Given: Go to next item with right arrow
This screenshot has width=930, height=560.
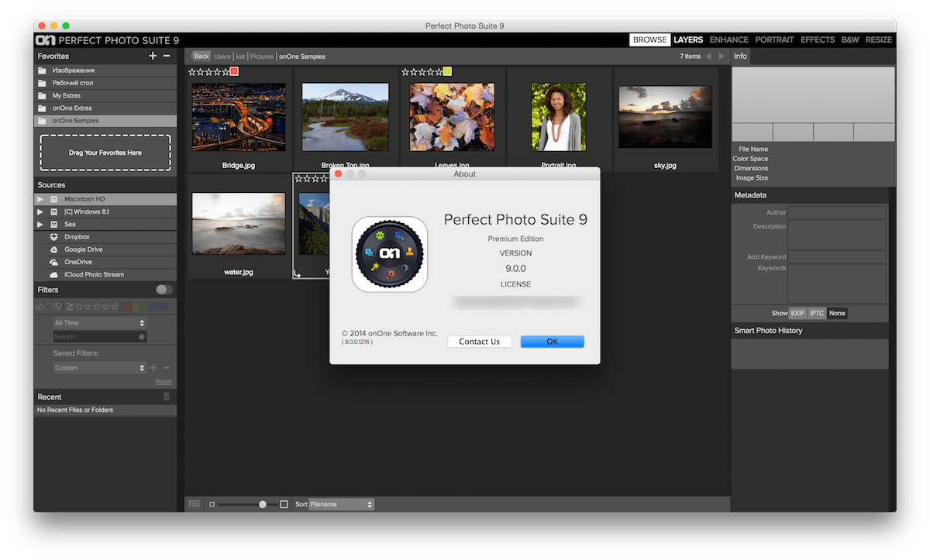Looking at the screenshot, I should (x=722, y=57).
